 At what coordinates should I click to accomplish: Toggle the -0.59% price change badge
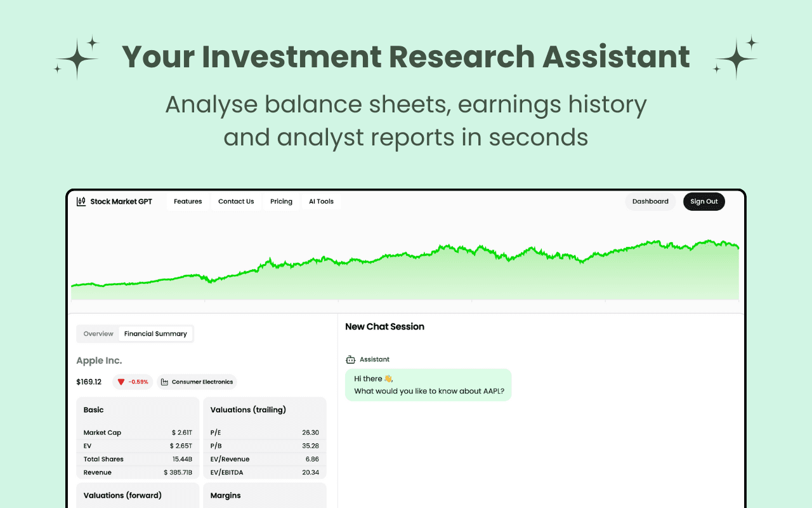(133, 382)
